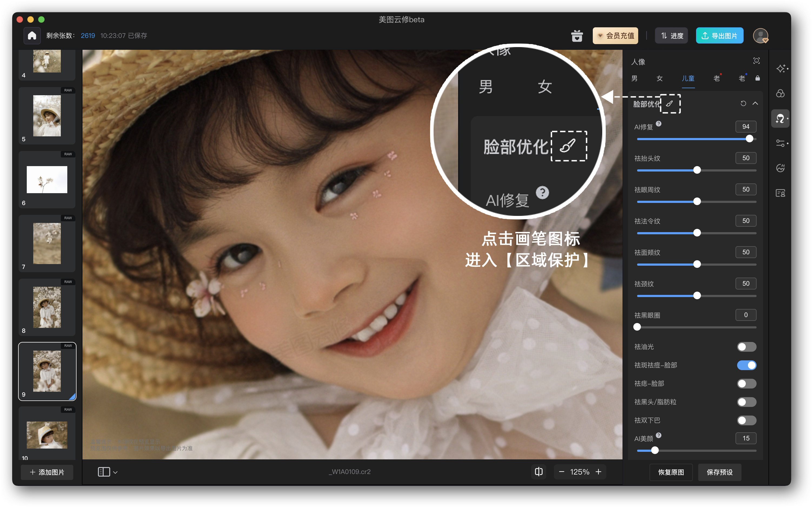
Task: Select thumbnail number 7
Action: 47,243
